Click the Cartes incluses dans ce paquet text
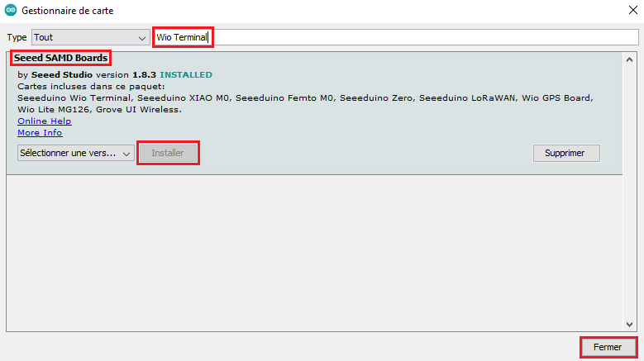Image resolution: width=644 pixels, height=361 pixels. [x=91, y=87]
